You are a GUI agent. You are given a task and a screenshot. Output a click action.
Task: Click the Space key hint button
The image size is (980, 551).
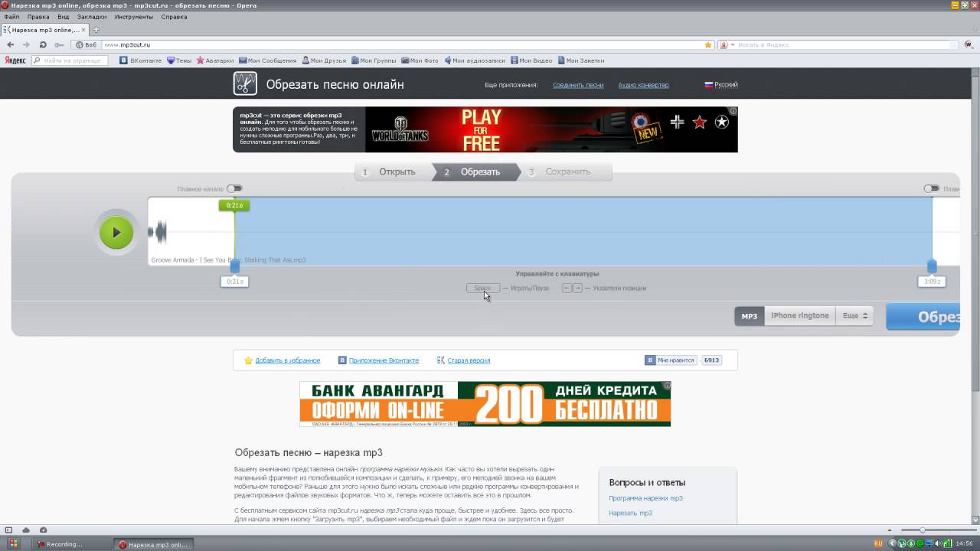pyautogui.click(x=483, y=288)
